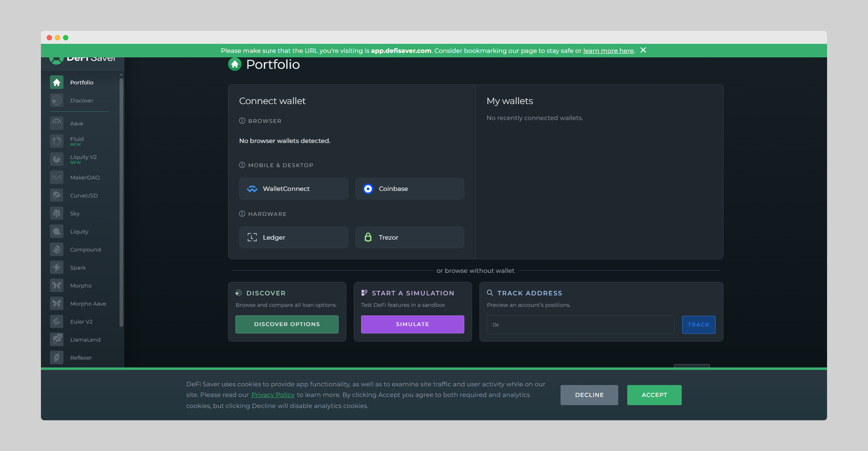
Task: Open the Portfolio menu item
Action: point(81,82)
